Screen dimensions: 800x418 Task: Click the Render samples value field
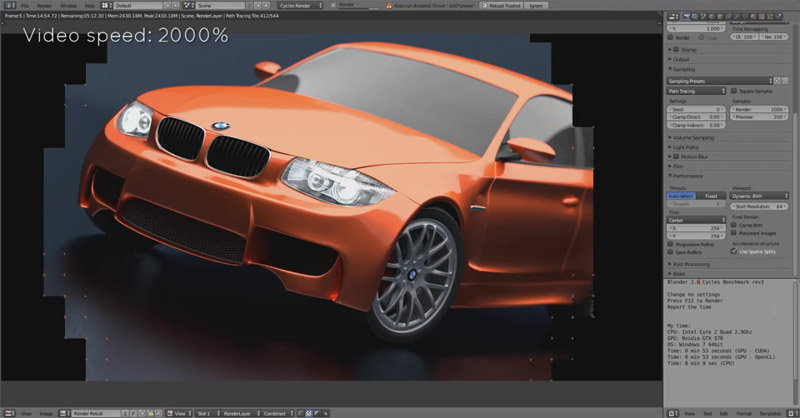tap(759, 108)
